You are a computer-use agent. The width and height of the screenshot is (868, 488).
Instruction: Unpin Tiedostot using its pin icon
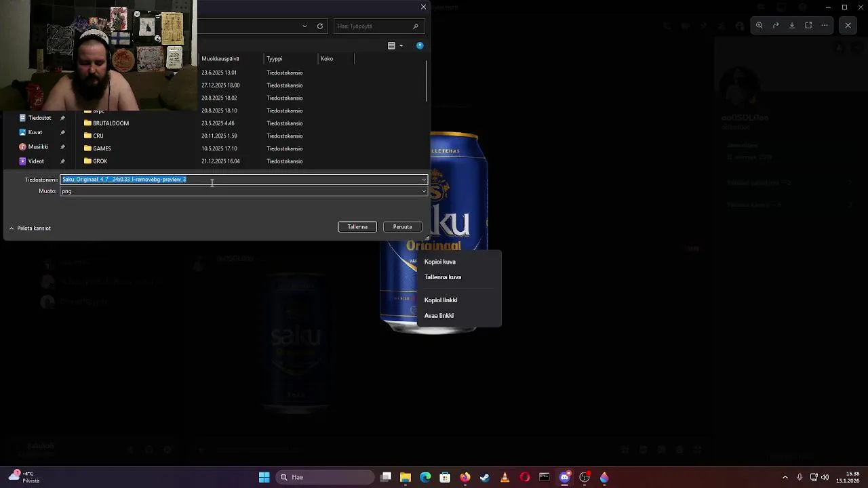tap(62, 118)
